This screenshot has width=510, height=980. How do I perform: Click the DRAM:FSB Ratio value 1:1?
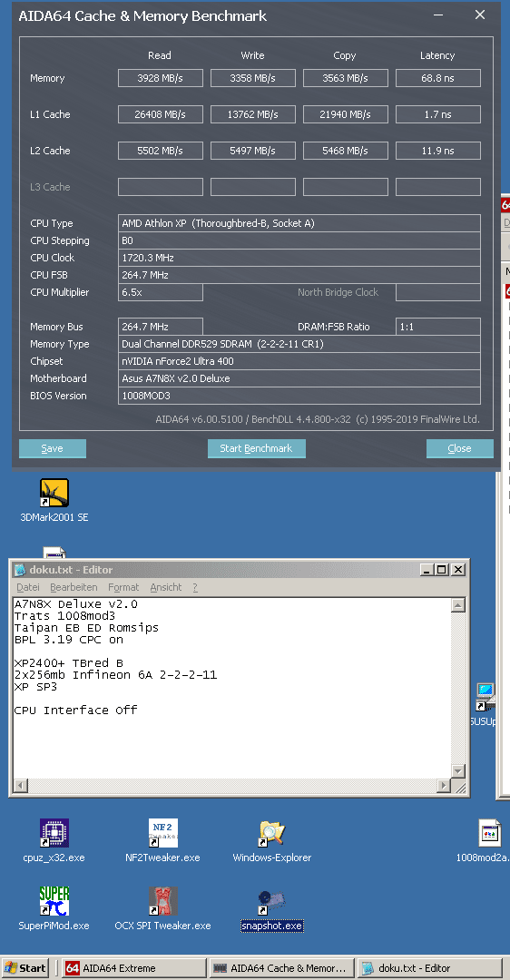pyautogui.click(x=438, y=327)
